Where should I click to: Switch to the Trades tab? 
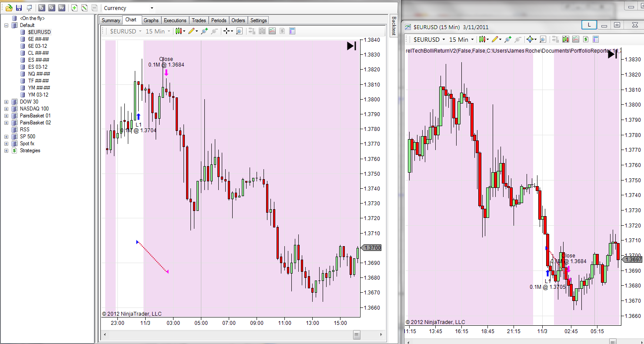click(199, 20)
